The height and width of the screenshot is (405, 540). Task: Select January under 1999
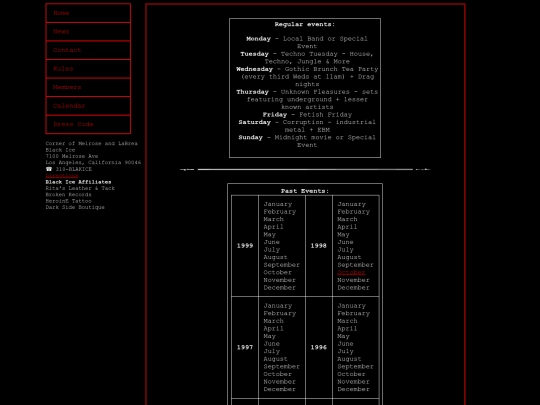278,204
